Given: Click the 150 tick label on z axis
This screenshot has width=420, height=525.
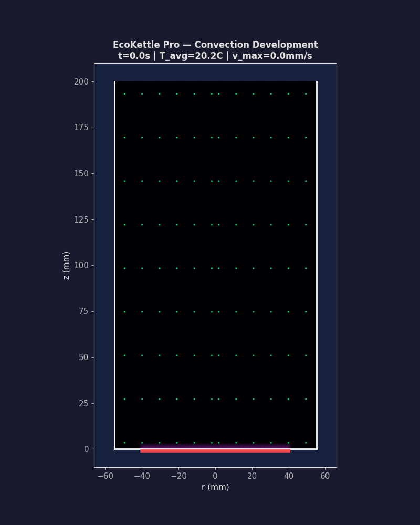Looking at the screenshot, I should tap(81, 174).
